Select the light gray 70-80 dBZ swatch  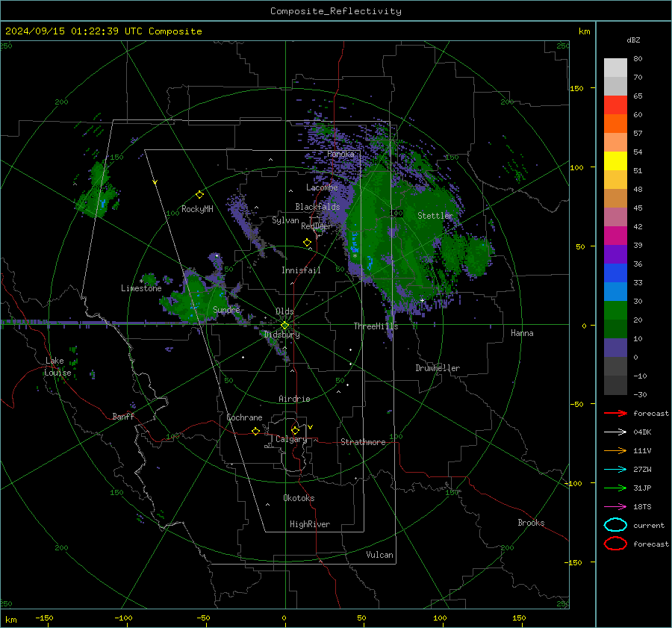pos(615,68)
